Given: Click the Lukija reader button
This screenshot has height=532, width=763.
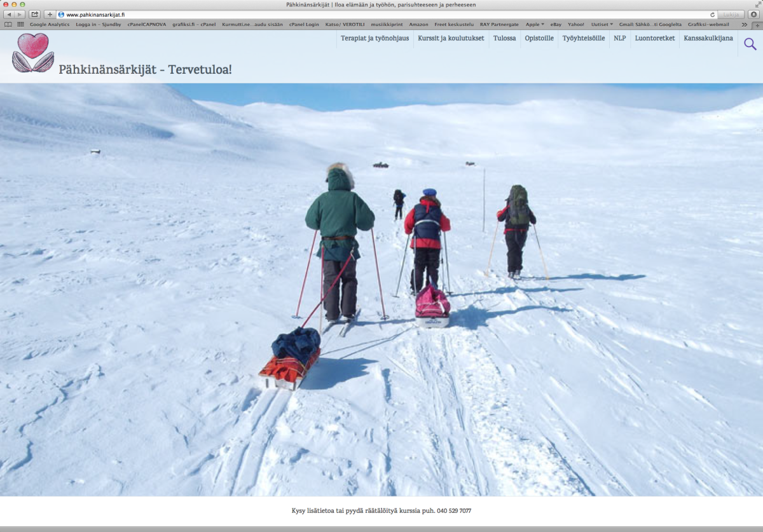Looking at the screenshot, I should pyautogui.click(x=731, y=14).
